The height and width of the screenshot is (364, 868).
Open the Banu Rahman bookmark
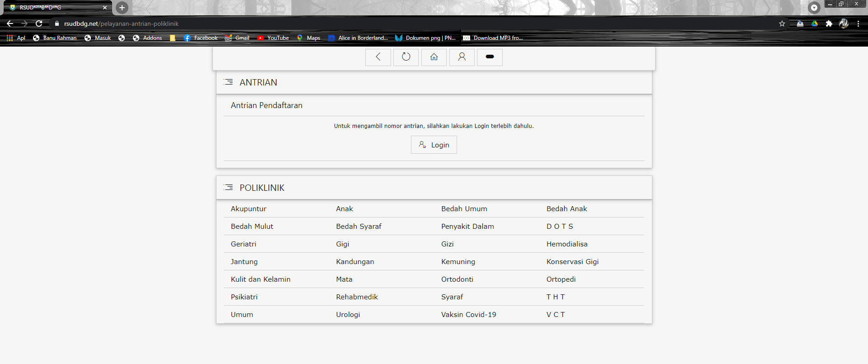click(55, 38)
